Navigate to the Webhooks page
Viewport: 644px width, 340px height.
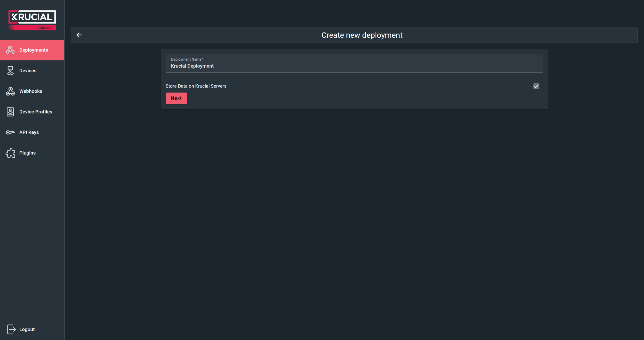point(31,91)
